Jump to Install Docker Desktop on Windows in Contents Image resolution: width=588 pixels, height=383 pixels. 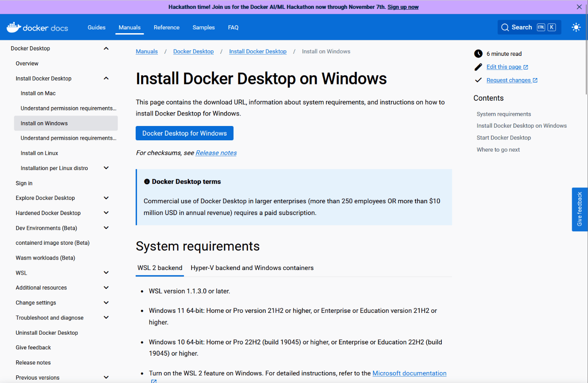(x=522, y=126)
